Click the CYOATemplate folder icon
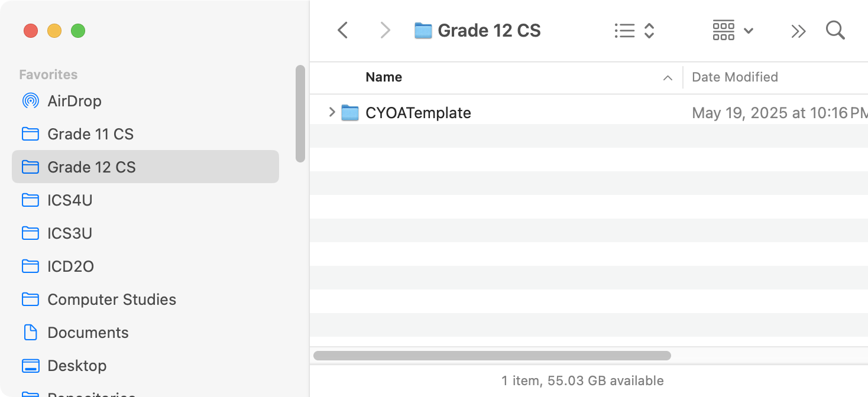 coord(350,112)
